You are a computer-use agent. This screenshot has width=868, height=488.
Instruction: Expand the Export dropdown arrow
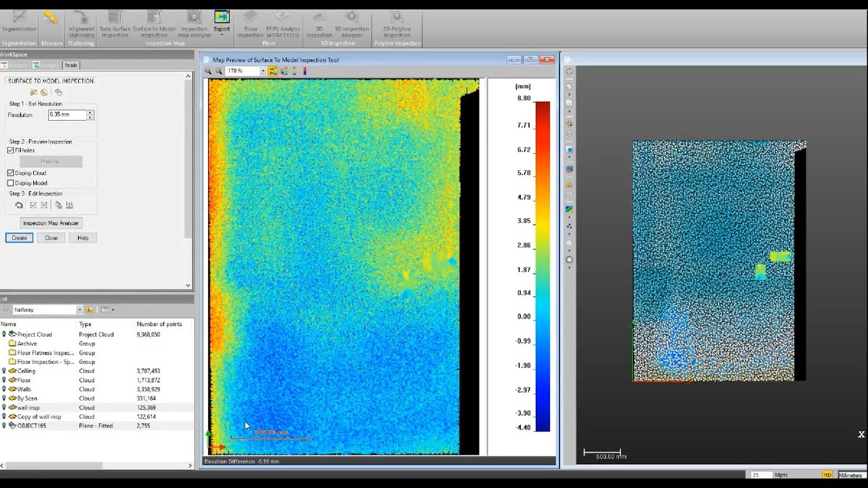click(222, 35)
